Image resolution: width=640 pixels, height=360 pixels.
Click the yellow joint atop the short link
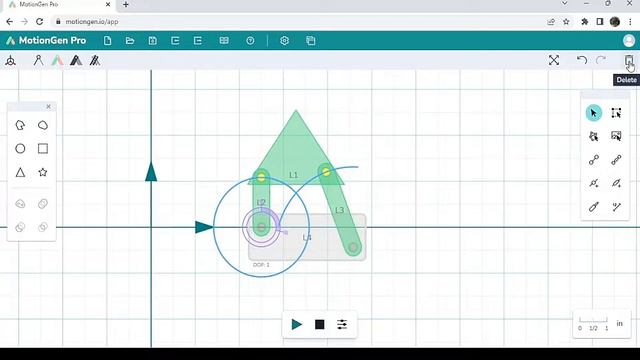coord(261,177)
